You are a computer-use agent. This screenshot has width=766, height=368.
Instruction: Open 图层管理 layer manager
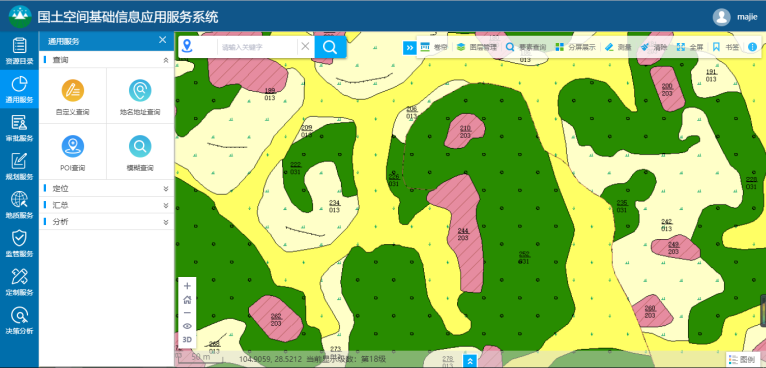coord(476,47)
